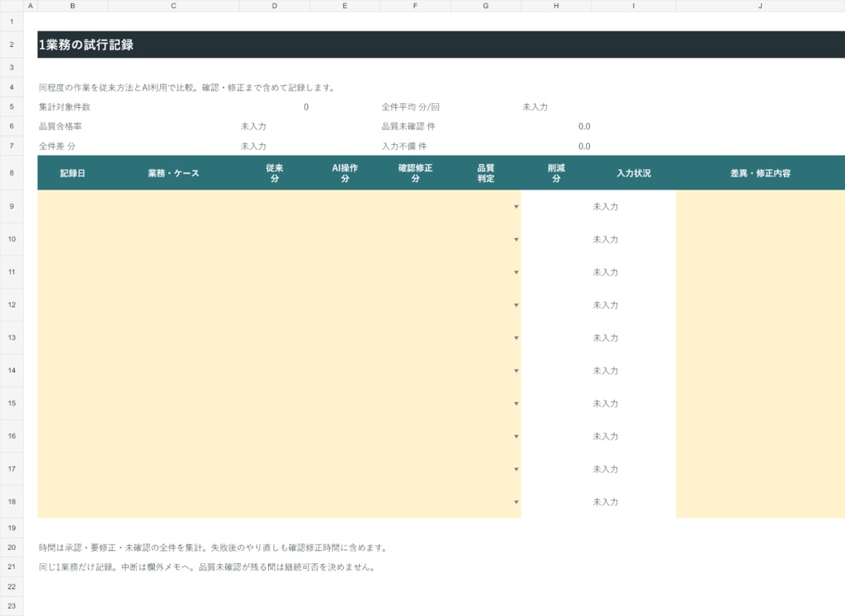Select row 8 header
Viewport: 845px width, 616px height.
tap(12, 173)
